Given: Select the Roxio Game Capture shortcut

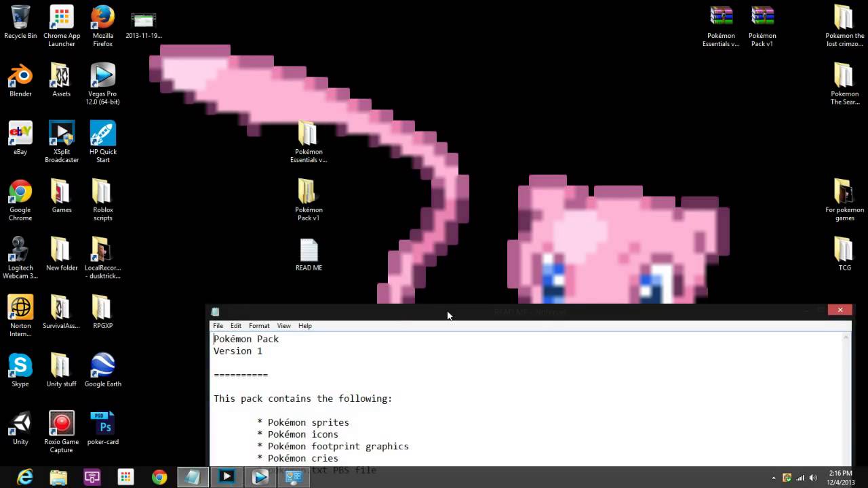Looking at the screenshot, I should click(62, 432).
